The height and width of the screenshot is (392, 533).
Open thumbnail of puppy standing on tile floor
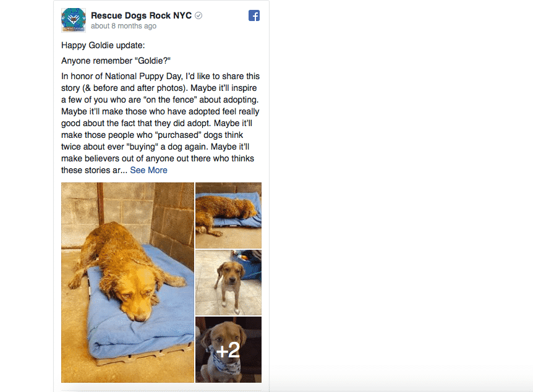228,283
